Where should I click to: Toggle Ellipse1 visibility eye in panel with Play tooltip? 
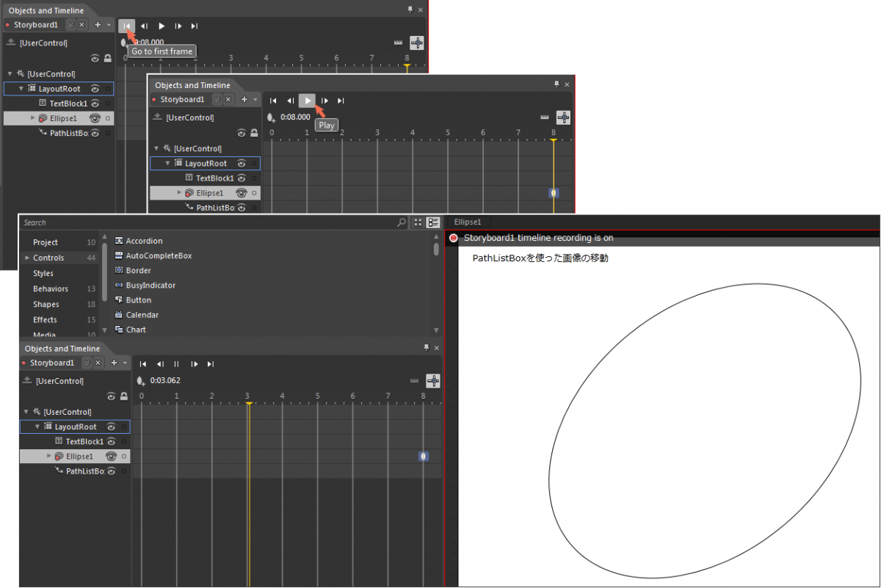point(242,193)
